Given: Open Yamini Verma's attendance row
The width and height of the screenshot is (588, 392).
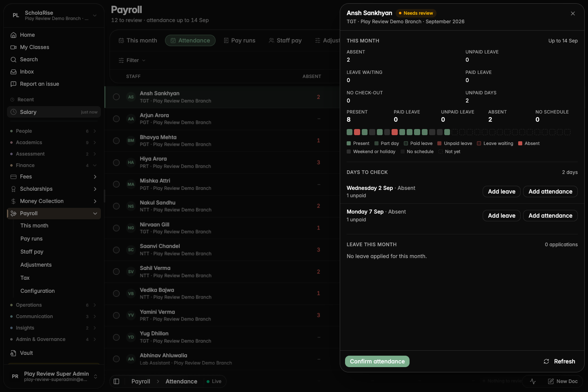Looking at the screenshot, I should click(222, 315).
